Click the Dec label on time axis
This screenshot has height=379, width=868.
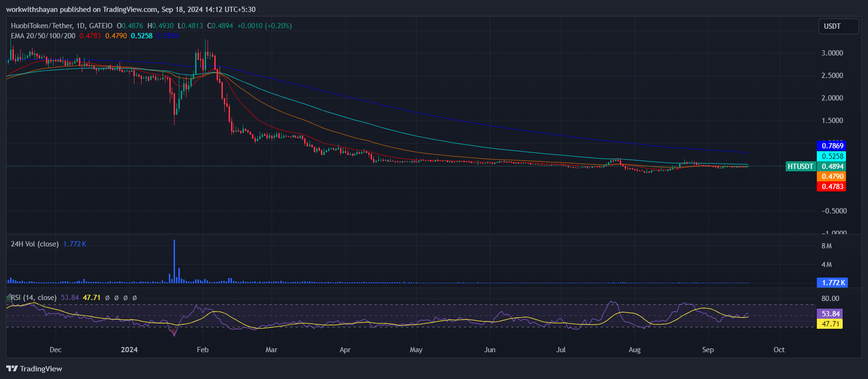click(x=55, y=350)
